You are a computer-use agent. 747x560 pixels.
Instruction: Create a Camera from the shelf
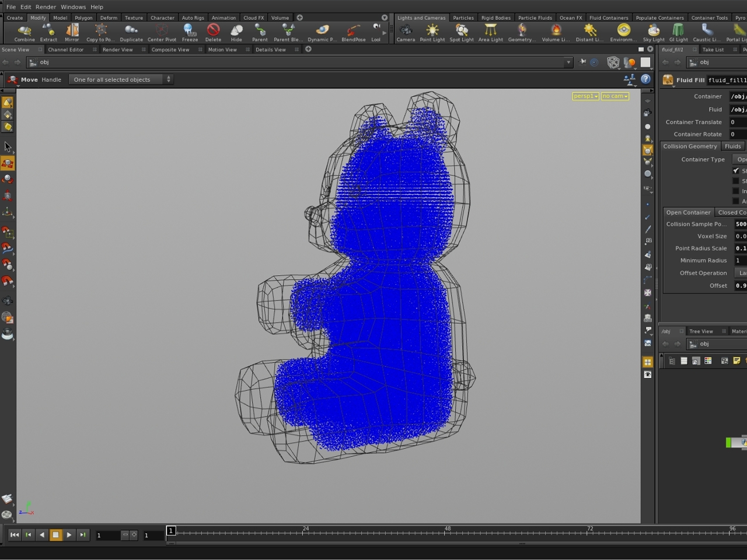pyautogui.click(x=406, y=33)
